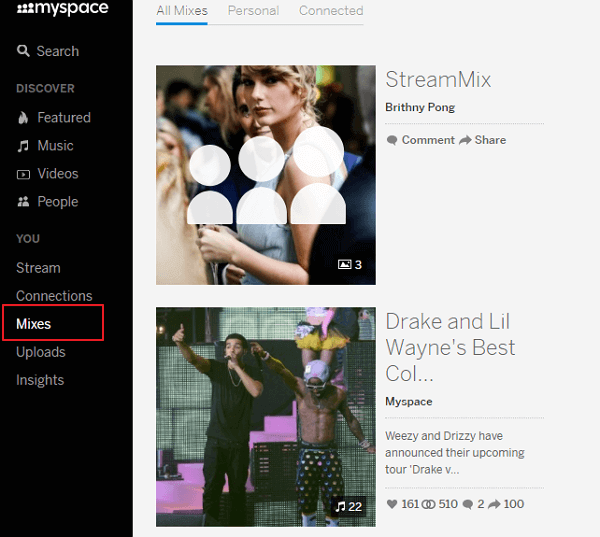Image resolution: width=600 pixels, height=537 pixels.
Task: Open the StreamMix cover thumbnail
Action: pyautogui.click(x=266, y=175)
